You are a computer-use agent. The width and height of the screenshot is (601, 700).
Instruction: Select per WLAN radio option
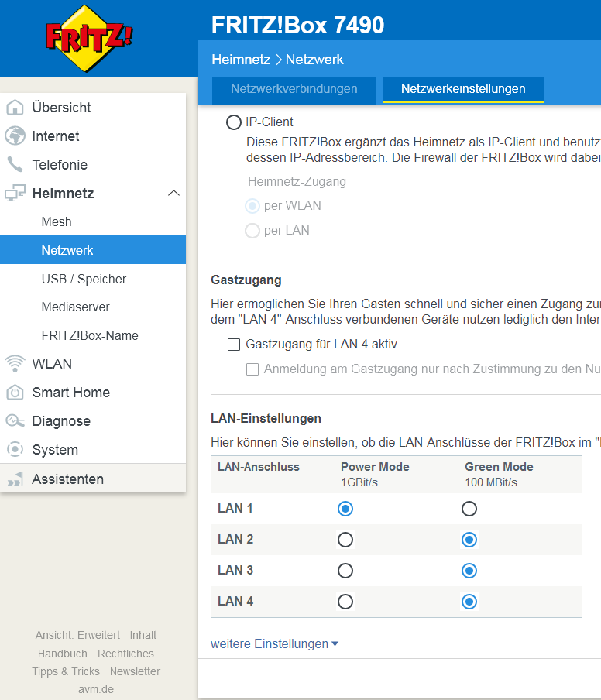coord(252,206)
